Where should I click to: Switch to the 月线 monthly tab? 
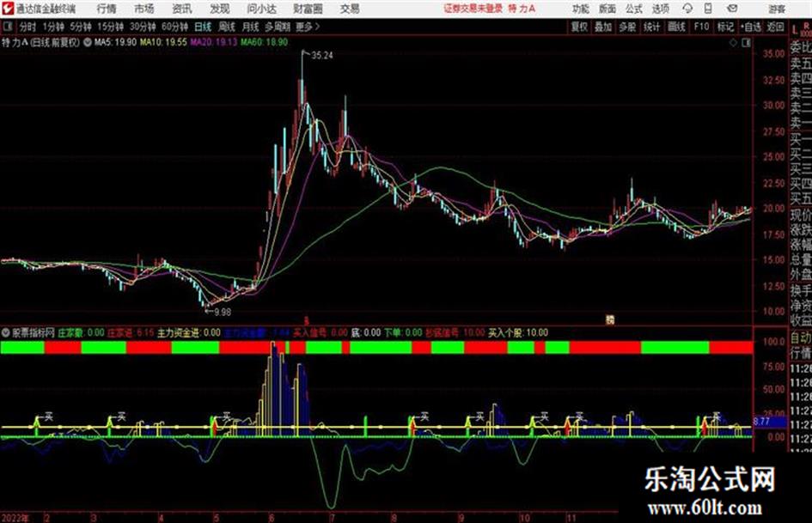pos(251,27)
